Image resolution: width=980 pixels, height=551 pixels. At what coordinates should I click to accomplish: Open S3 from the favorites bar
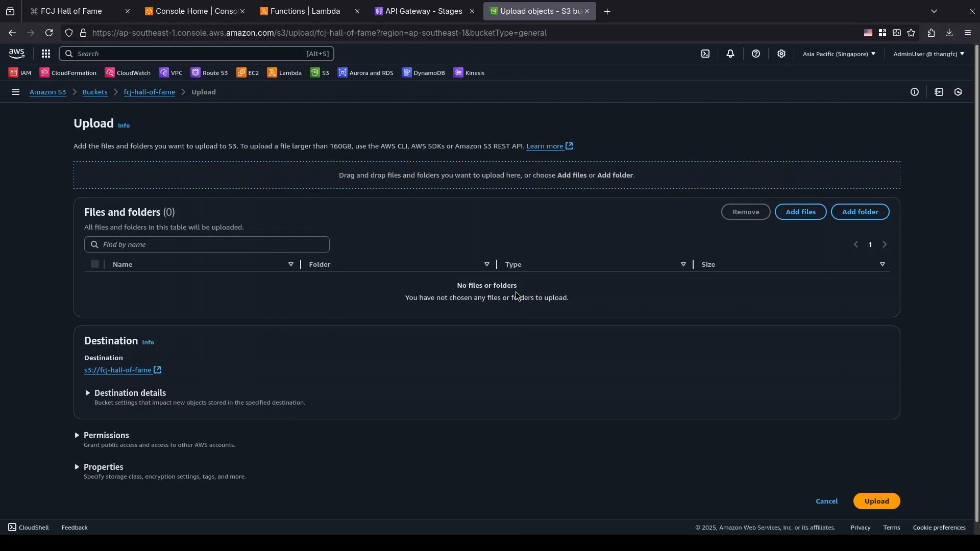[x=320, y=73]
